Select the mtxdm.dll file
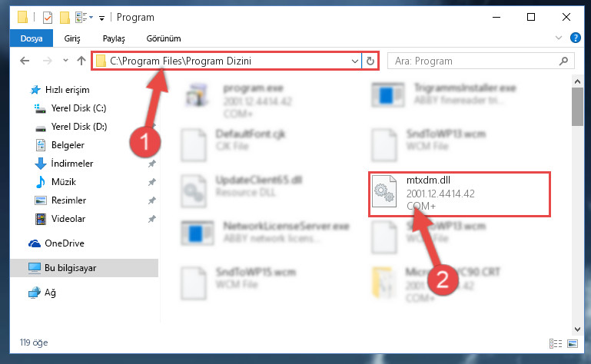The height and width of the screenshot is (364, 591). pyautogui.click(x=460, y=194)
